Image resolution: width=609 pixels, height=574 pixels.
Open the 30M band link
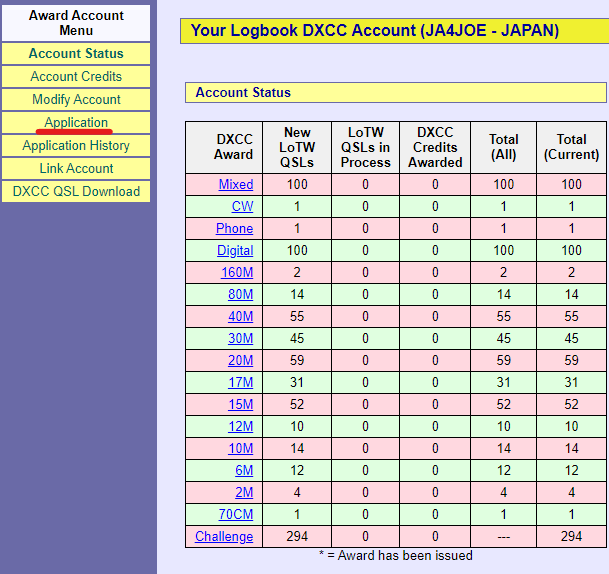(x=240, y=338)
